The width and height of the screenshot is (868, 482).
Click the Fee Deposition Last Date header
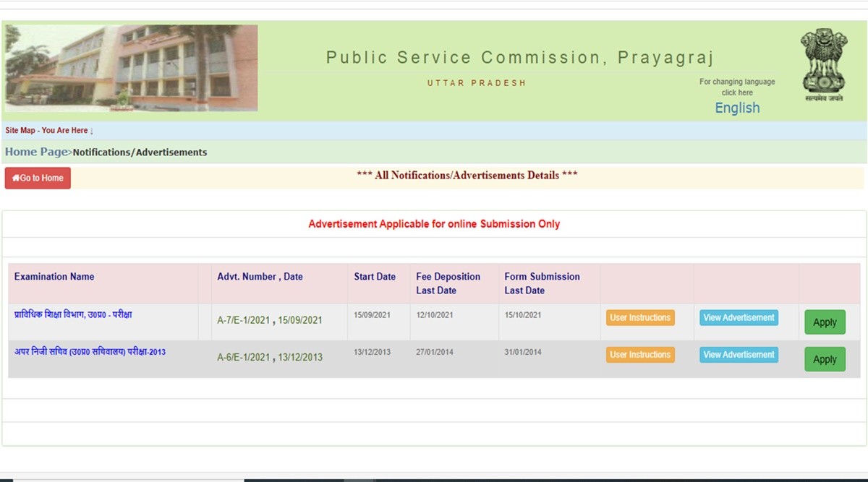tap(448, 283)
